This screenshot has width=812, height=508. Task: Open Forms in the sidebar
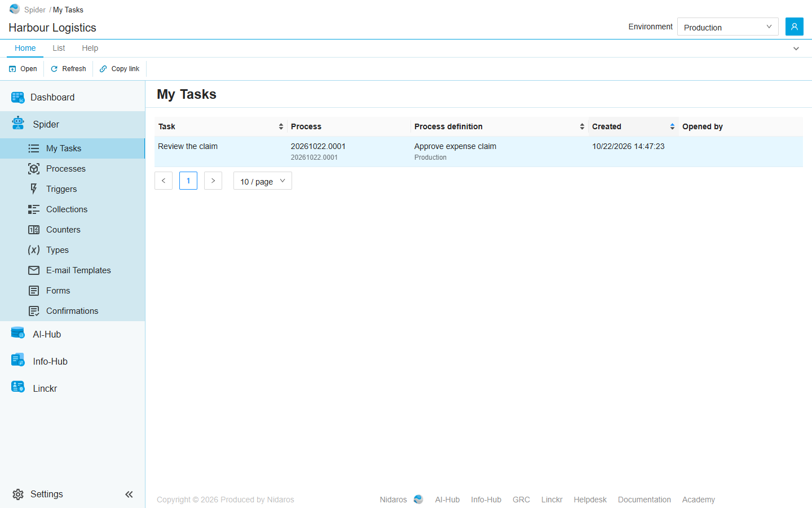pyautogui.click(x=72, y=291)
